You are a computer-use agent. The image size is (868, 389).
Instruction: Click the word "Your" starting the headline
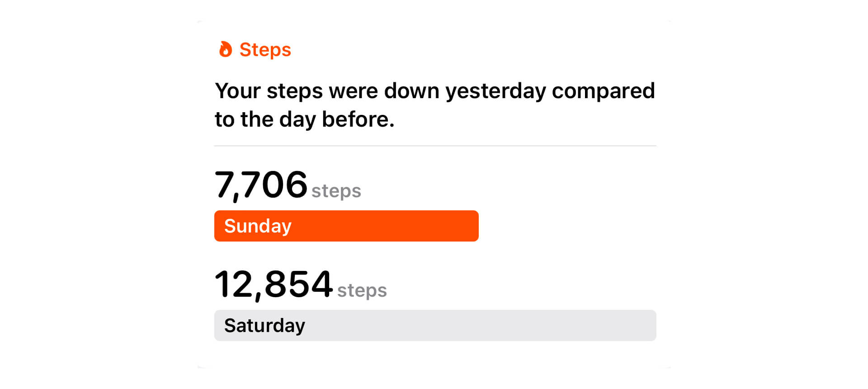tap(237, 91)
